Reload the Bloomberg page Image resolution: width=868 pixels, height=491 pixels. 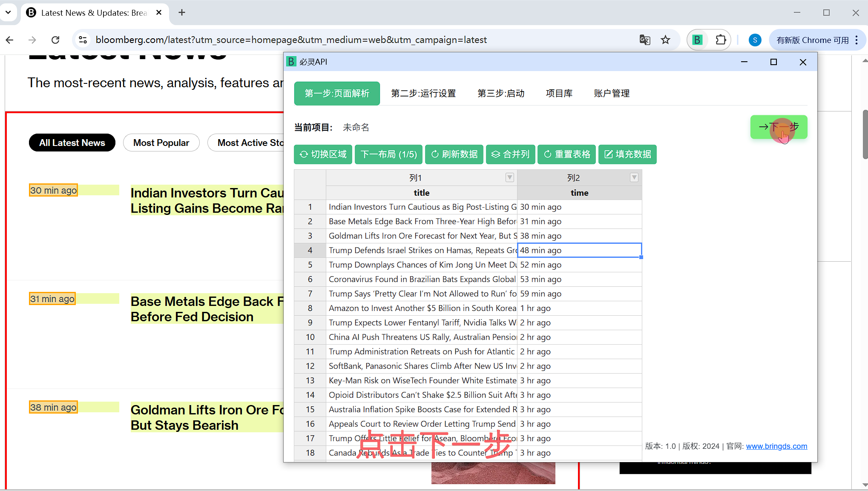55,40
